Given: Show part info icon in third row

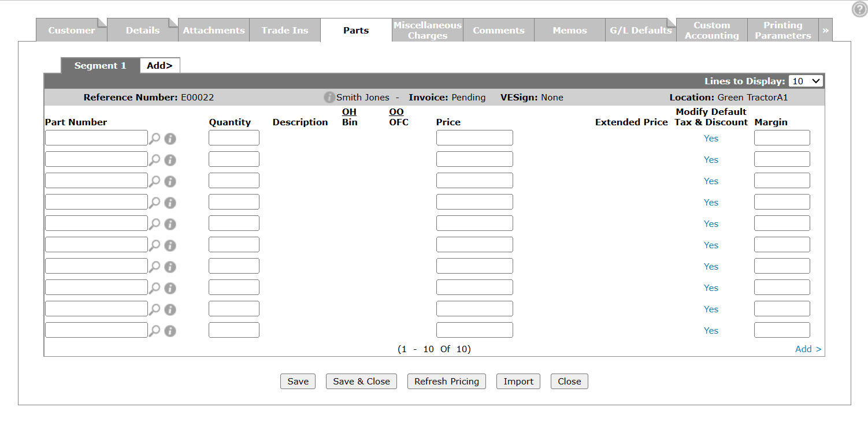Looking at the screenshot, I should (x=170, y=181).
